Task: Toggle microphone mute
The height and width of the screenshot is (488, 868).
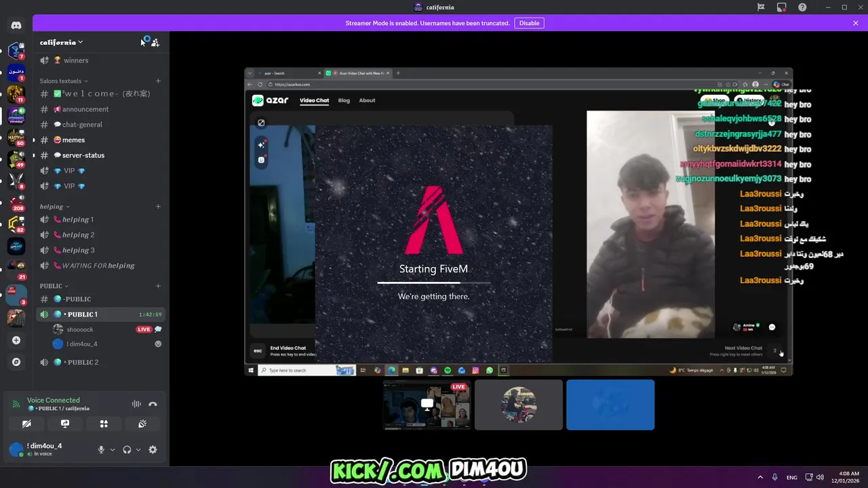Action: click(x=101, y=449)
